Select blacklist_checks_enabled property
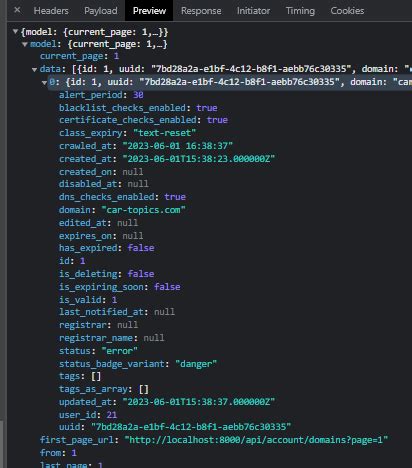 coord(122,108)
